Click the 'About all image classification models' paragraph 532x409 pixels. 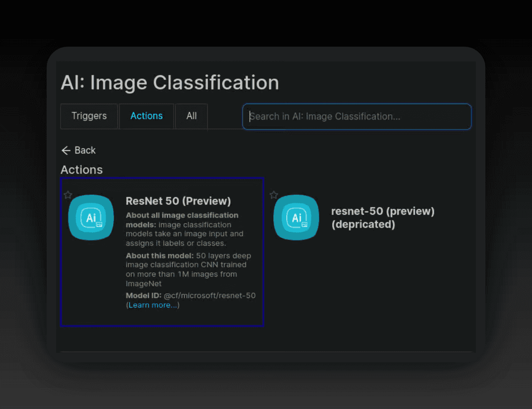click(186, 229)
